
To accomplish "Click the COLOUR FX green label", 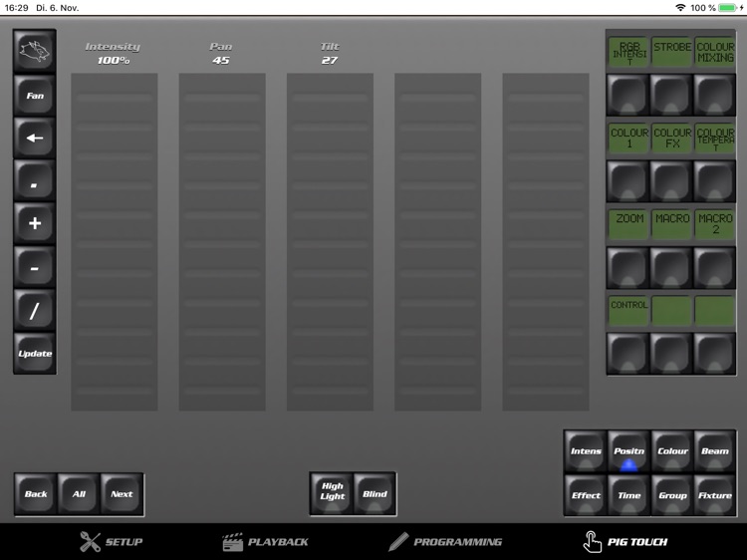I will tap(671, 139).
